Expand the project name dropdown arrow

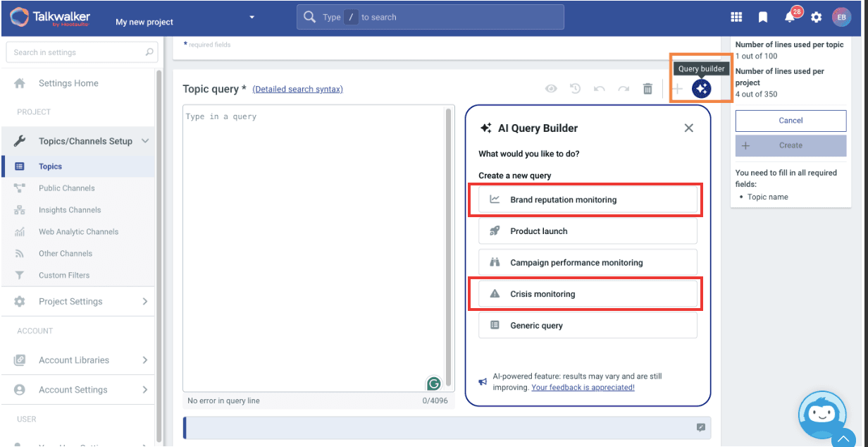pyautogui.click(x=252, y=17)
